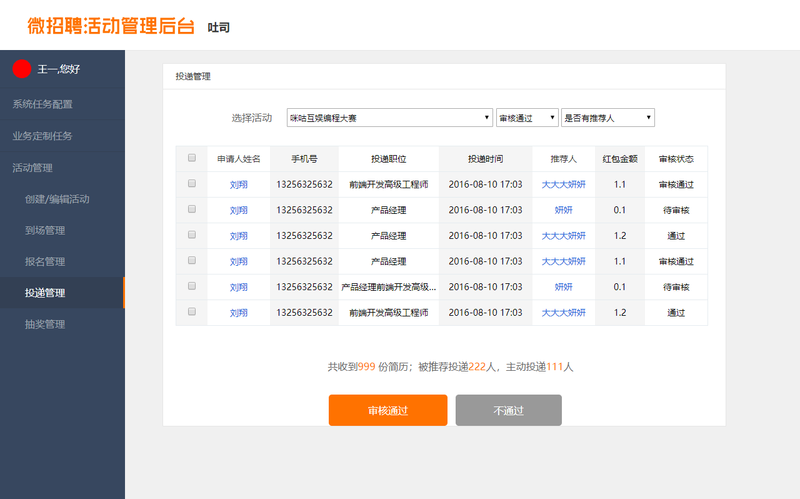800x499 pixels.
Task: Check the 前端开发高级工程师 row with 红包金额 1.2
Action: click(192, 311)
